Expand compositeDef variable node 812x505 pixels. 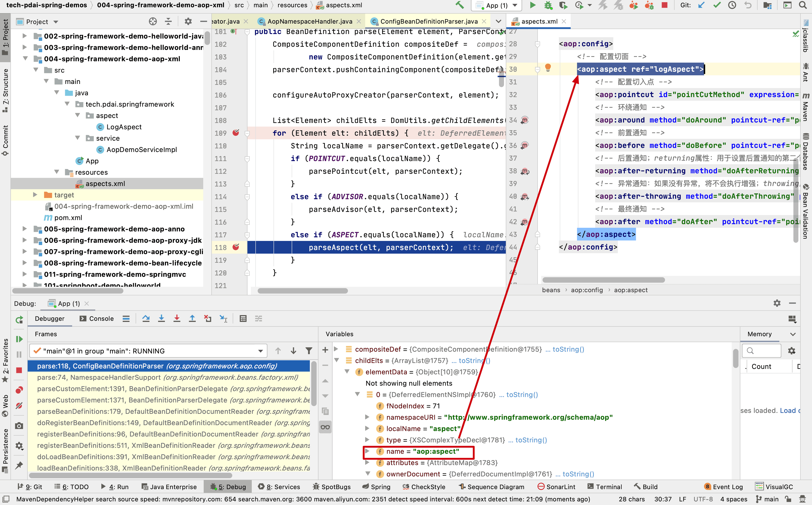[x=337, y=349]
